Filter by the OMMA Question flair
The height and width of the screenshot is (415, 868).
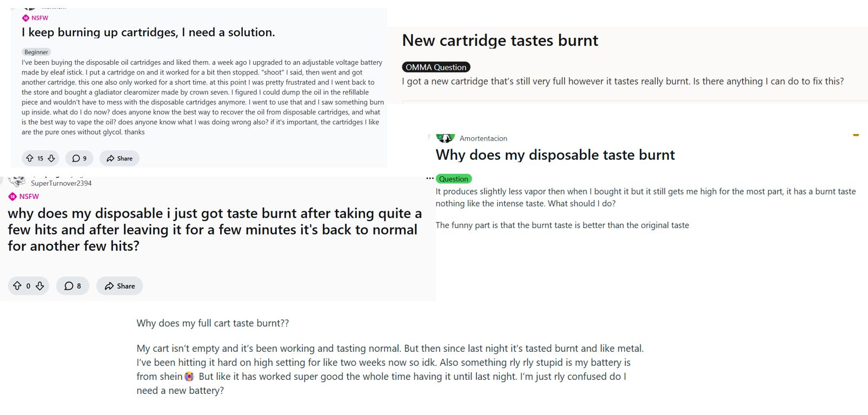click(436, 67)
